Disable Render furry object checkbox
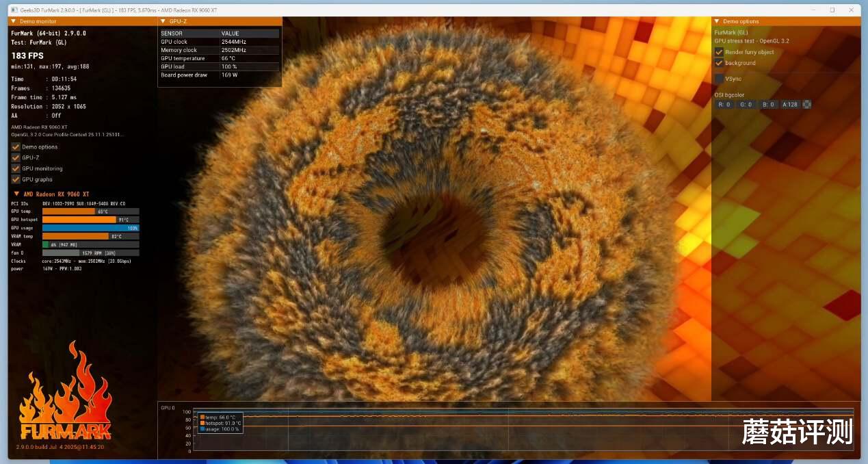 719,52
